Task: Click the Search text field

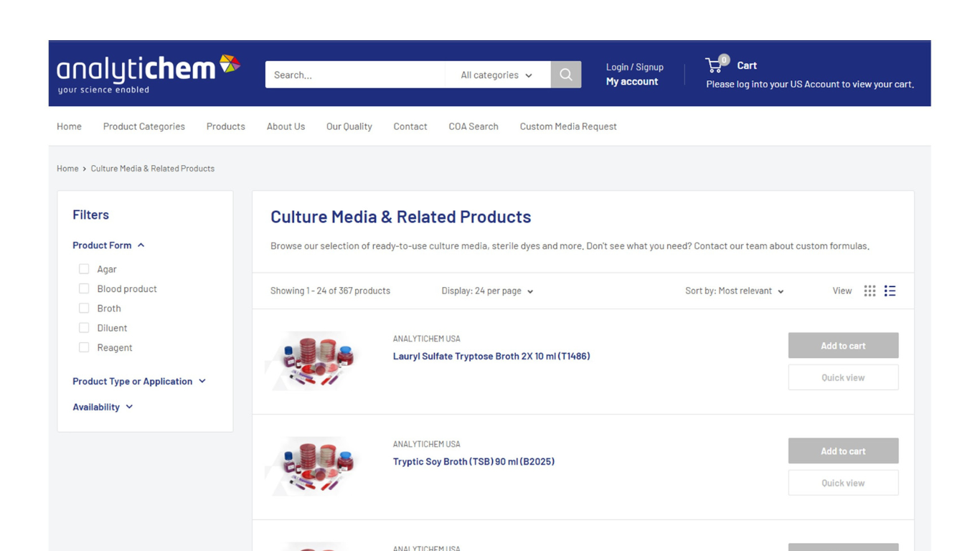Action: click(x=355, y=75)
